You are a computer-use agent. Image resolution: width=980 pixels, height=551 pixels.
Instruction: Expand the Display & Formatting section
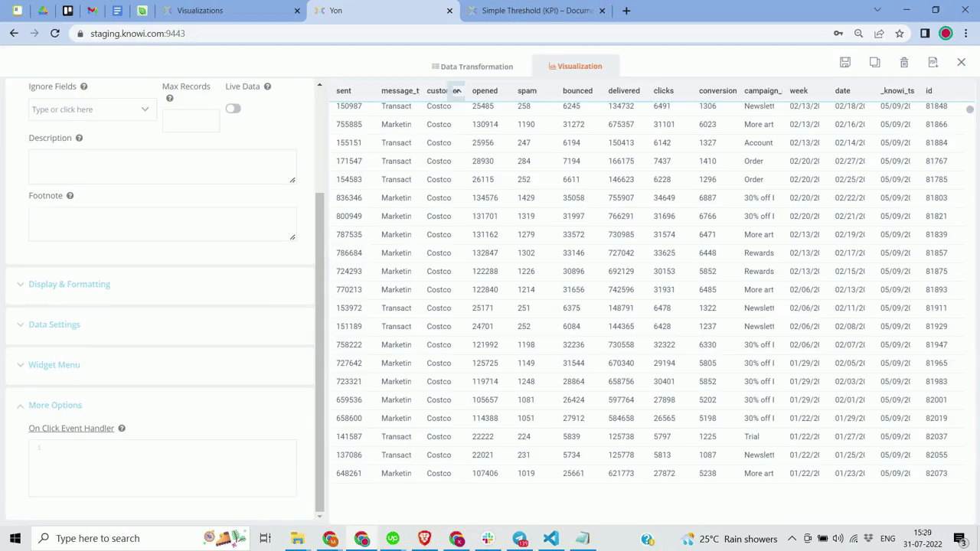coord(69,284)
